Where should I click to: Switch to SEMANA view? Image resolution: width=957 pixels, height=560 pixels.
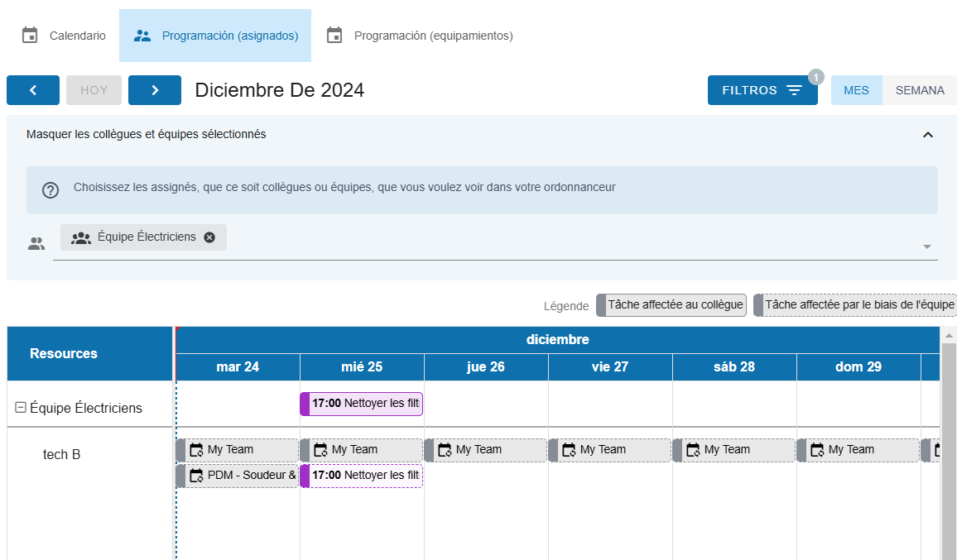[920, 90]
